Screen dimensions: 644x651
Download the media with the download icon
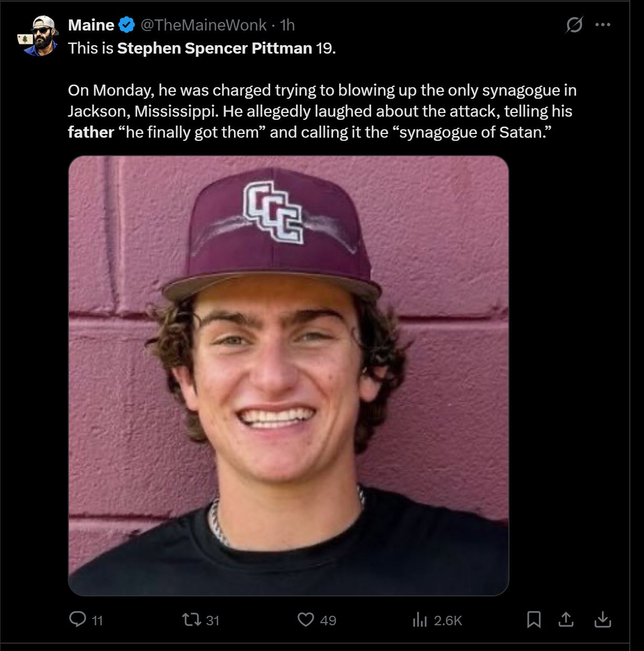click(602, 620)
